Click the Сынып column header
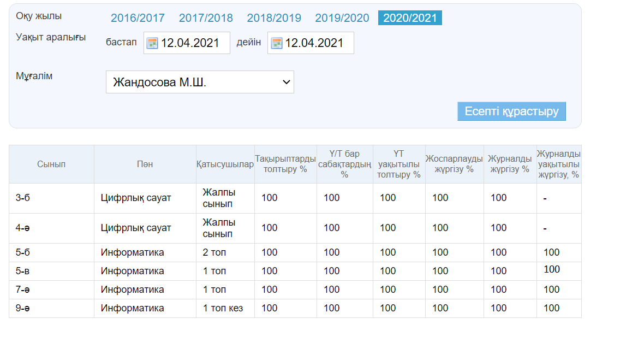The height and width of the screenshot is (354, 644). [51, 164]
